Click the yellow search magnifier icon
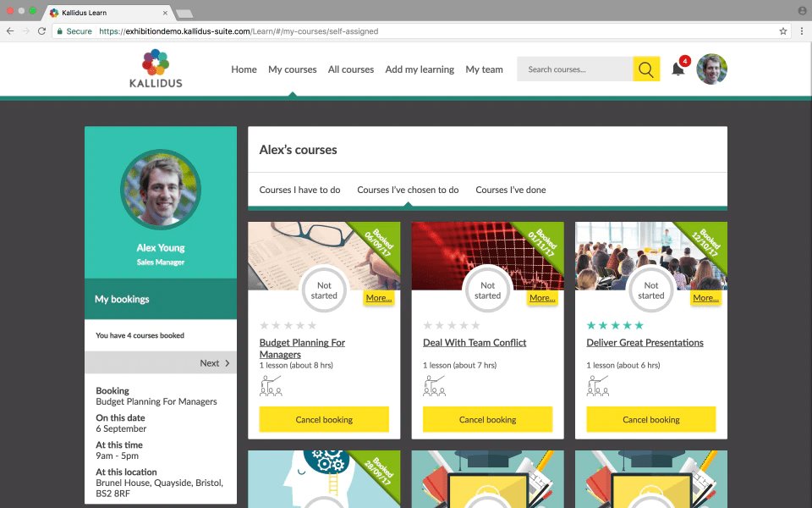 [x=646, y=69]
